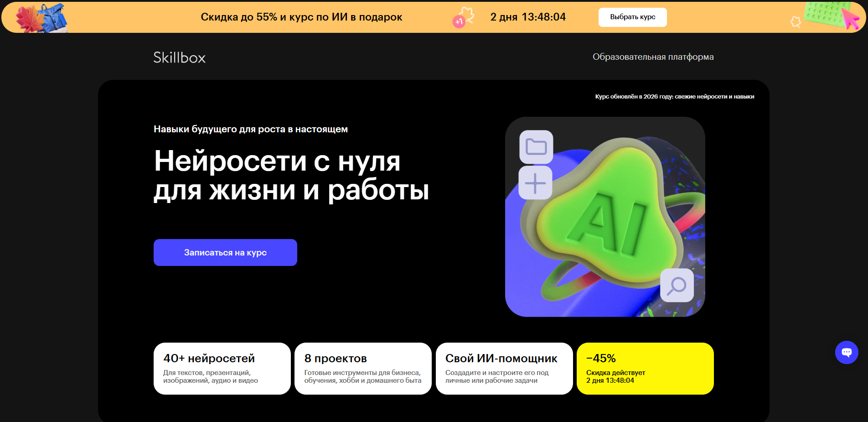868x422 pixels.
Task: Click the Skillbox logo
Action: 179,57
